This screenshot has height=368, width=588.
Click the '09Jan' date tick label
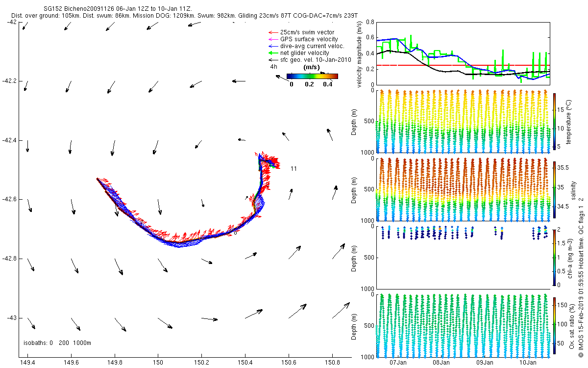pos(485,363)
